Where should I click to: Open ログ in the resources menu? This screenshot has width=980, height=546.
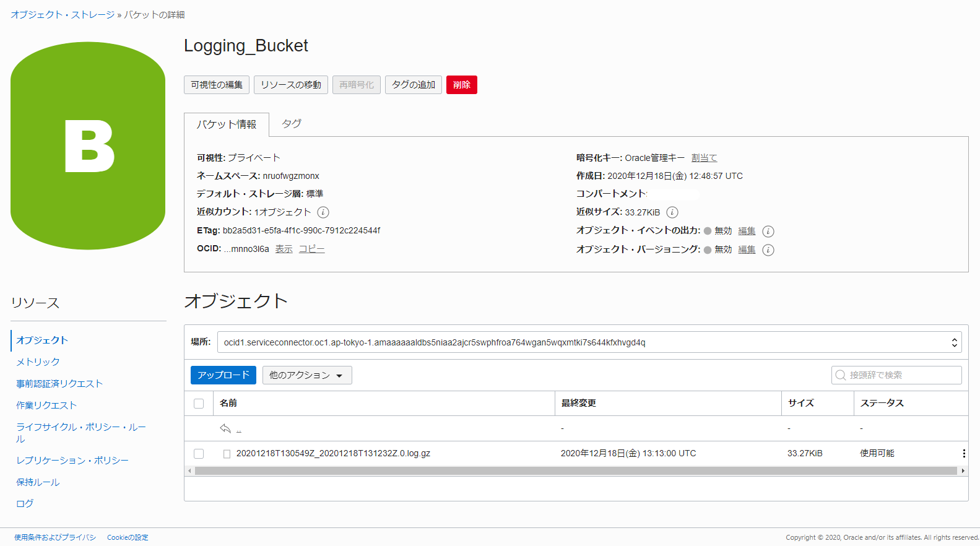coord(25,504)
